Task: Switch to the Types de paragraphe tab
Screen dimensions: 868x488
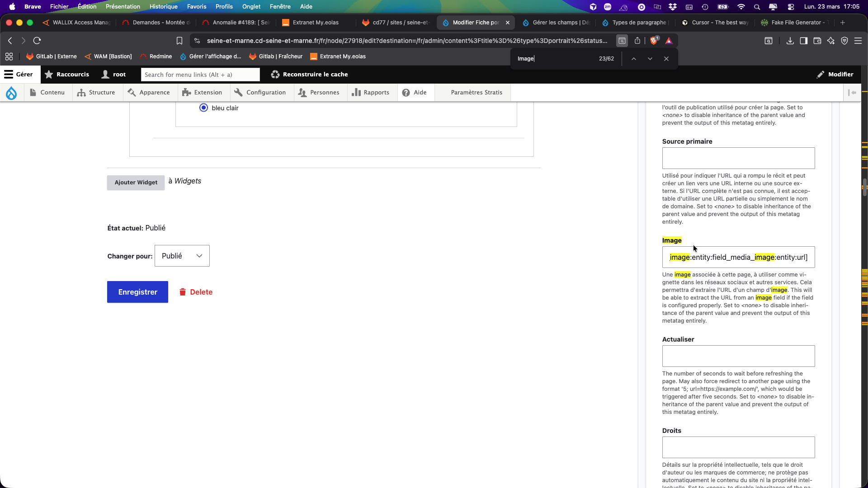Action: click(x=639, y=23)
